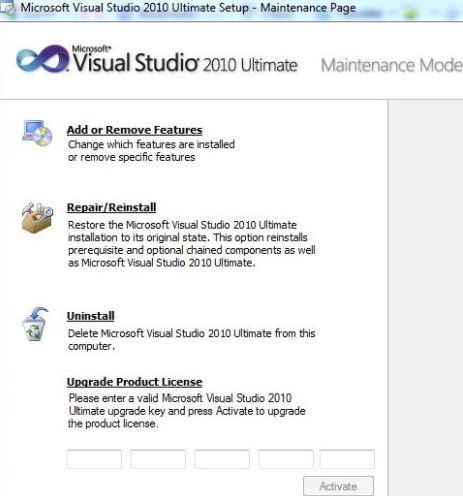
Task: Click the Repair/Reinstall toolbox icon
Action: click(x=37, y=217)
